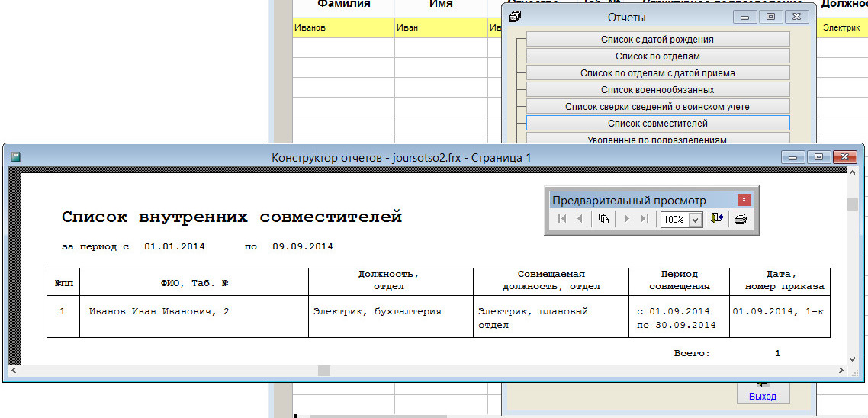
Task: Click the Выход exit icon
Action: point(762,384)
